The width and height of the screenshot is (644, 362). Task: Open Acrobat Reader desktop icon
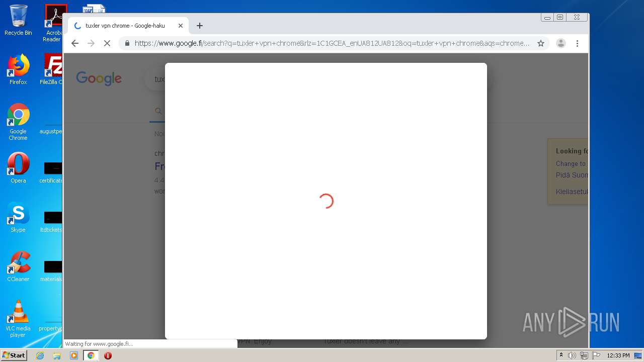53,23
